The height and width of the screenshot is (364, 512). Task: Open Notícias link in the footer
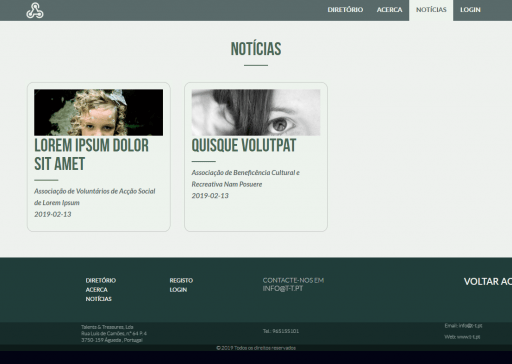(99, 299)
